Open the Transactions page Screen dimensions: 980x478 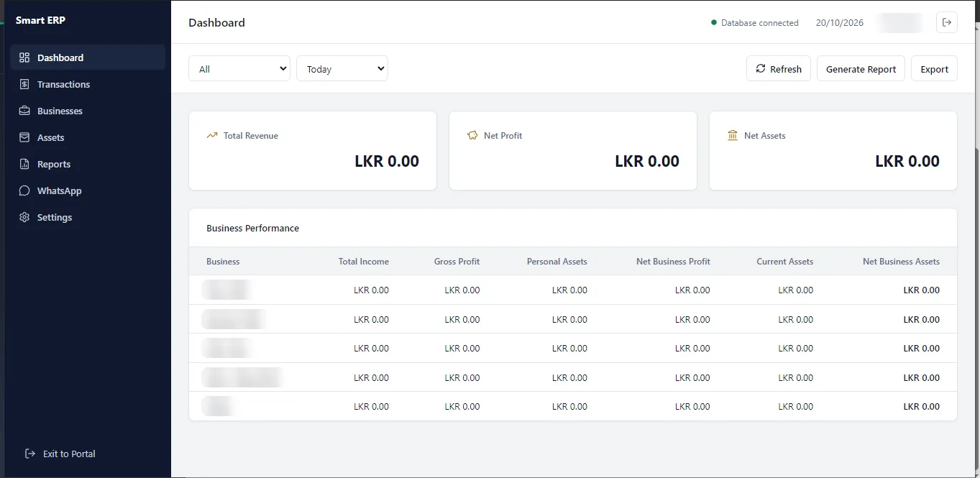(88, 84)
